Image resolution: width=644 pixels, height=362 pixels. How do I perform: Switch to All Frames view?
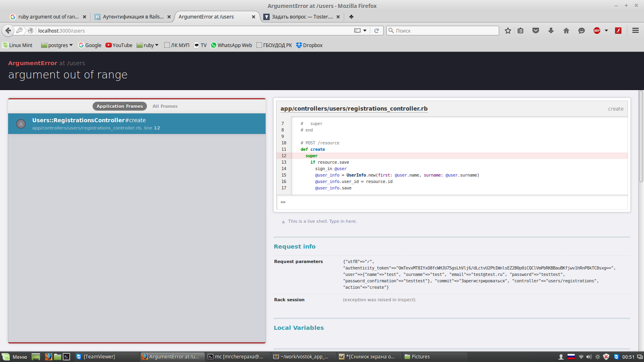(165, 106)
